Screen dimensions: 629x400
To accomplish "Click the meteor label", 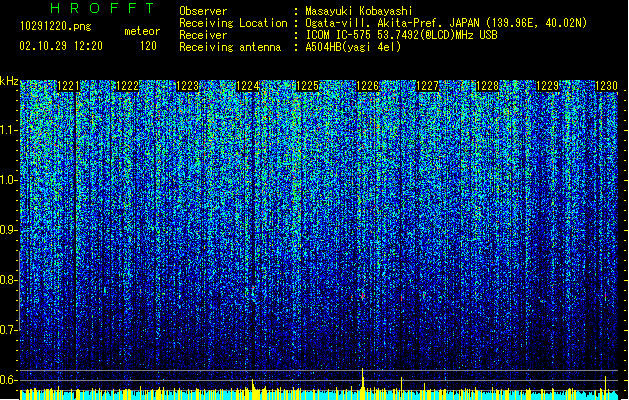I will click(142, 31).
